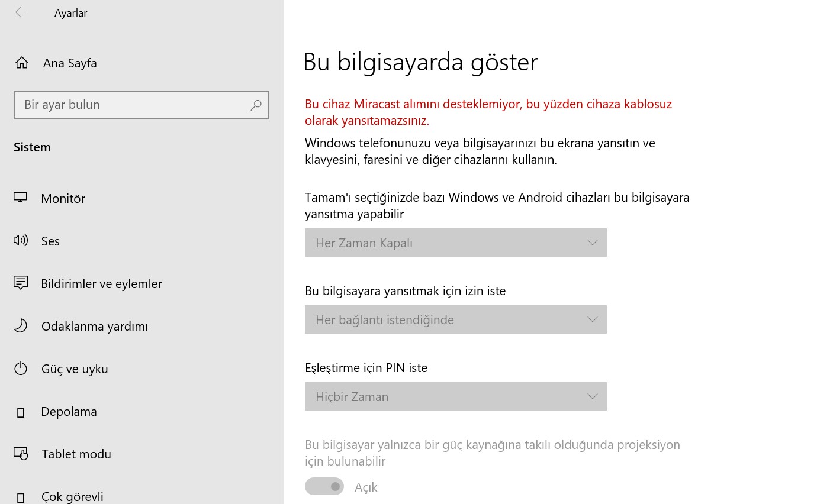This screenshot has width=817, height=504.
Task: Open the 'Hiçbir Zaman' PIN dropdown
Action: click(x=455, y=396)
